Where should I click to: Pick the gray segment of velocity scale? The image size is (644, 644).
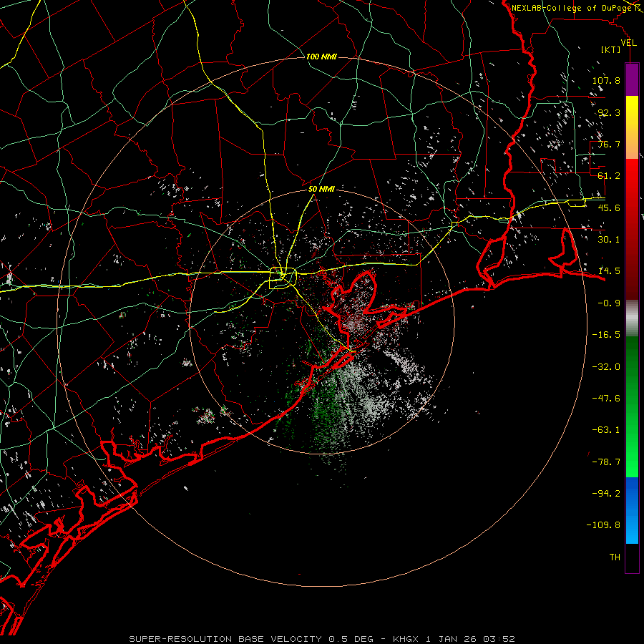(632, 318)
